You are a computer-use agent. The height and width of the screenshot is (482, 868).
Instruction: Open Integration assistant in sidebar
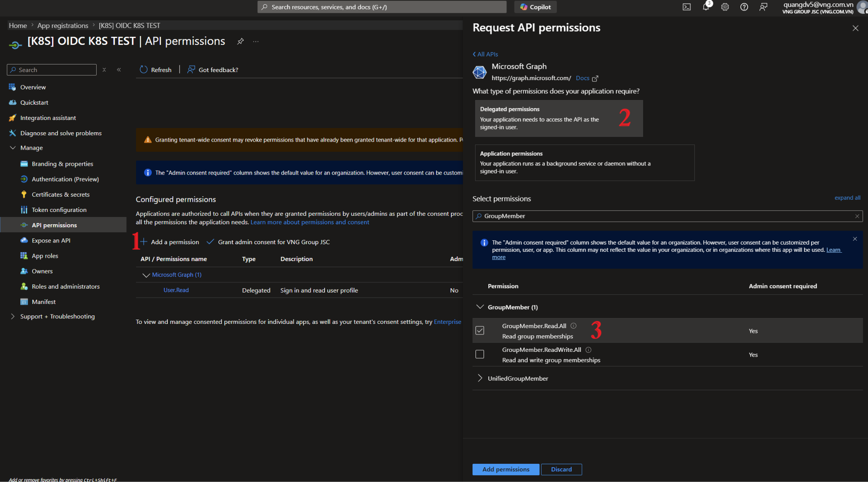coord(48,117)
